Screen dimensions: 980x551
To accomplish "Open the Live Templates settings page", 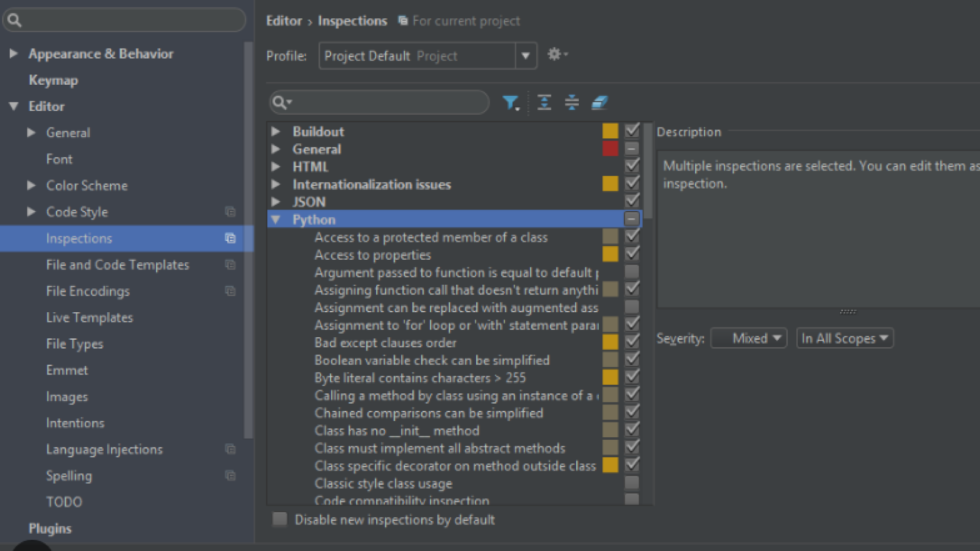I will click(89, 317).
